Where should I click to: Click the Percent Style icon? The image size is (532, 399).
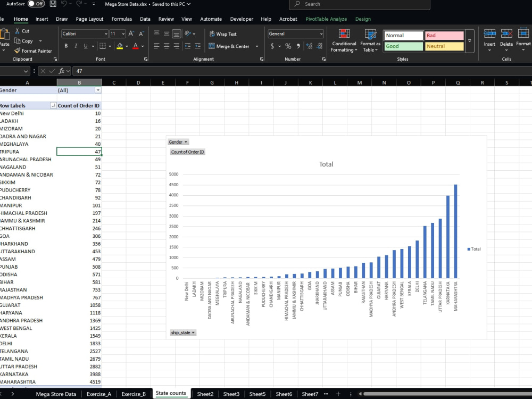click(x=288, y=46)
